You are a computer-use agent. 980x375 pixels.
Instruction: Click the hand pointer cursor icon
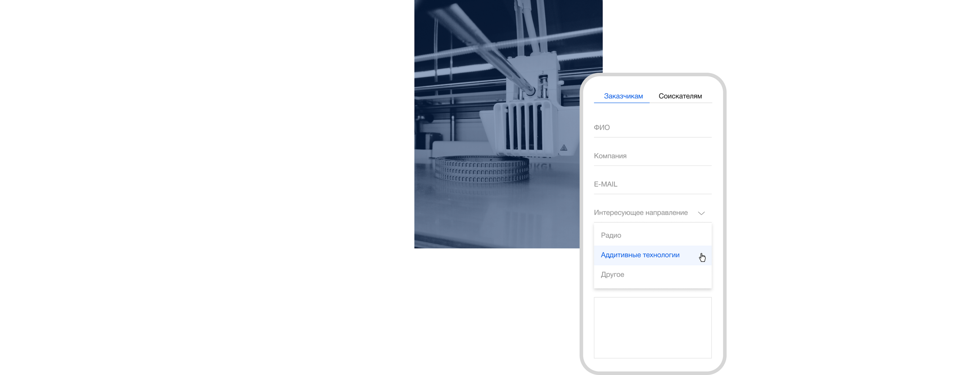click(702, 258)
